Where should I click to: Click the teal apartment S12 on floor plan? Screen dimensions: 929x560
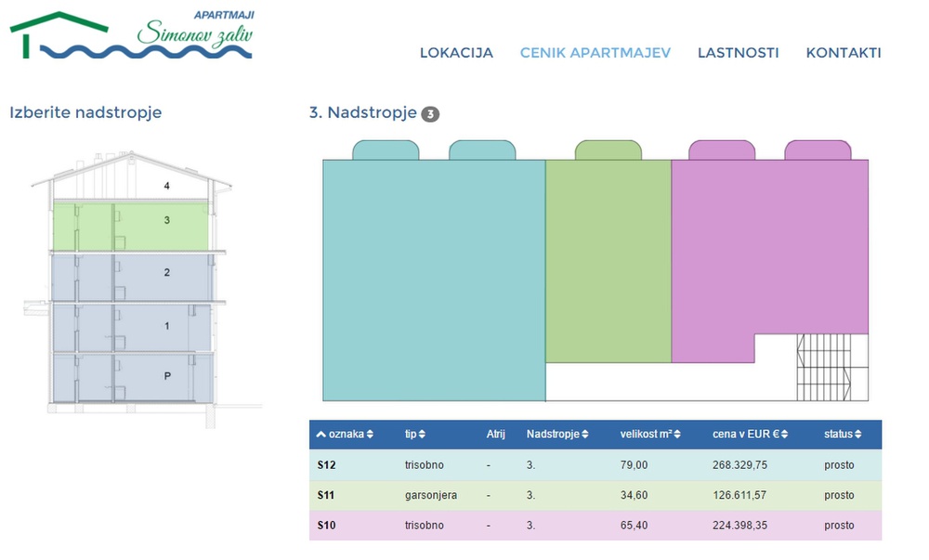pos(434,280)
